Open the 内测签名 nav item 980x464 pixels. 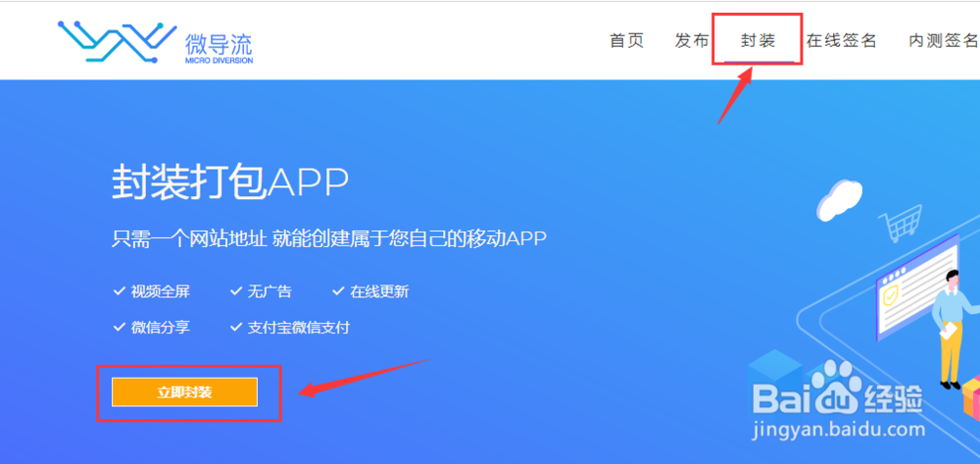(x=944, y=41)
